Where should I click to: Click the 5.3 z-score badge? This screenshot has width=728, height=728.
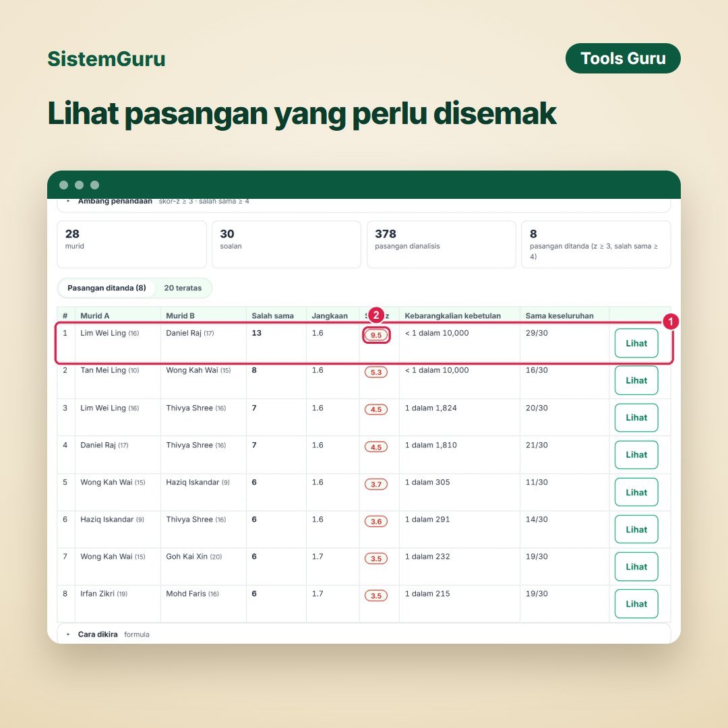coord(376,372)
